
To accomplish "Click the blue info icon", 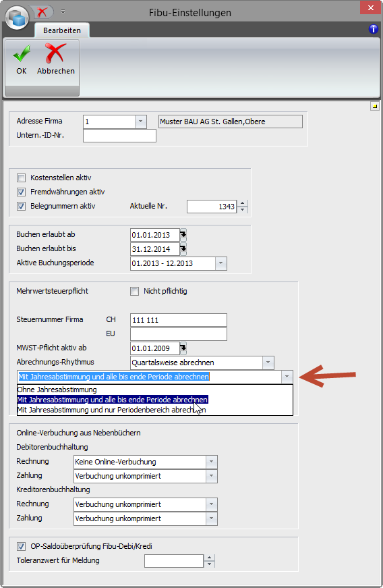I will [374, 29].
